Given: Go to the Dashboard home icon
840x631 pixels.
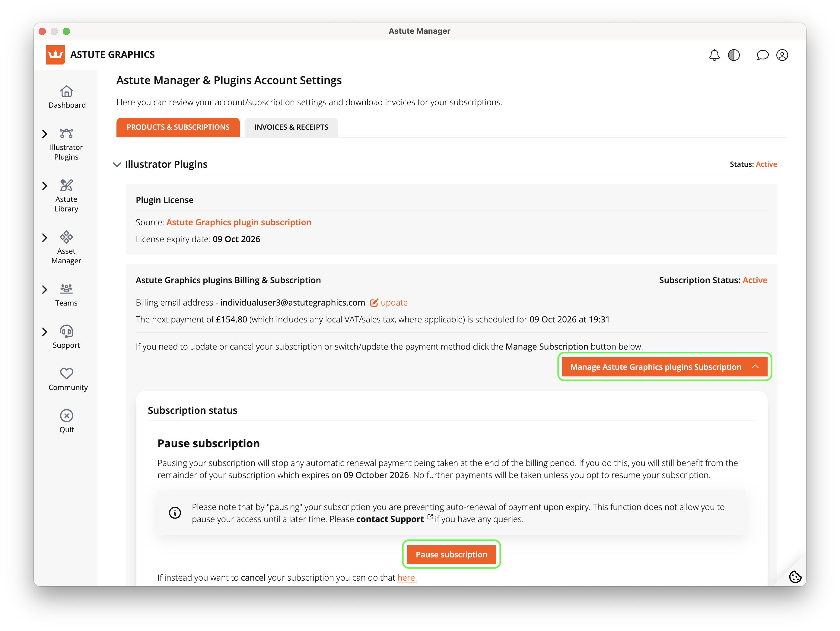Looking at the screenshot, I should point(66,91).
